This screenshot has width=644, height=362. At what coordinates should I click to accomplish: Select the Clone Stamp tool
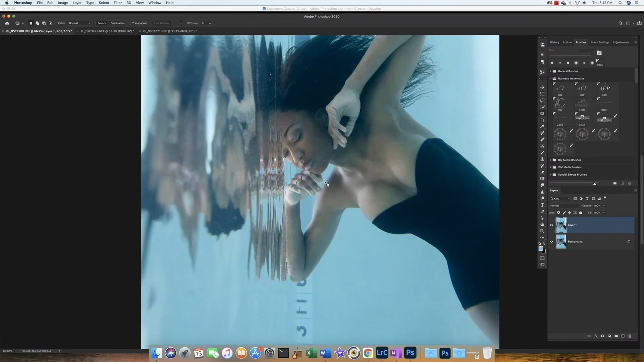542,159
